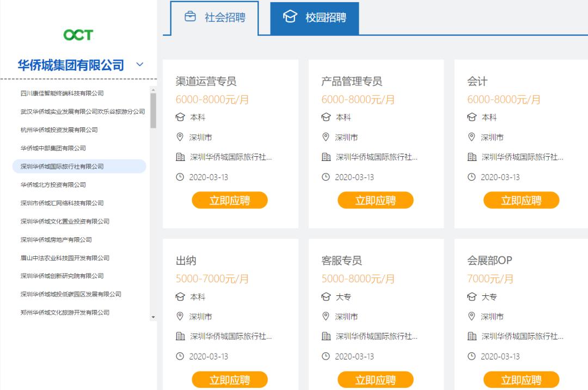
Task: Click the clock icon showing 2020-03-13 on 客服专员 card
Action: (x=326, y=356)
